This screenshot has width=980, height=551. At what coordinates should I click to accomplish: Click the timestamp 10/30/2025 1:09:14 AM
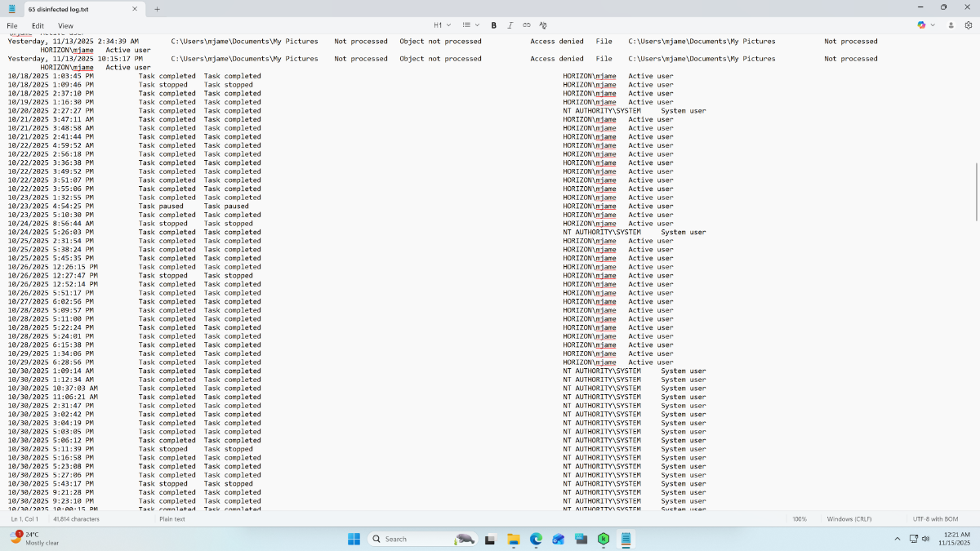(x=51, y=371)
